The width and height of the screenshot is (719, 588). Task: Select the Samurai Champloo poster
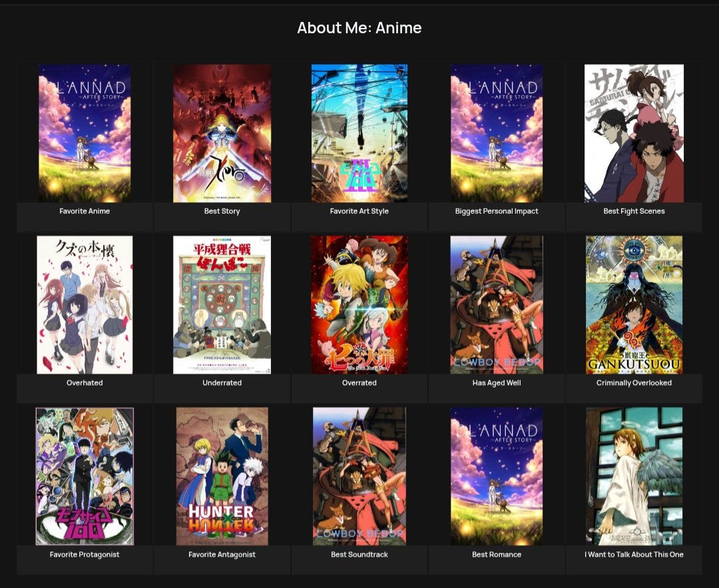[634, 133]
